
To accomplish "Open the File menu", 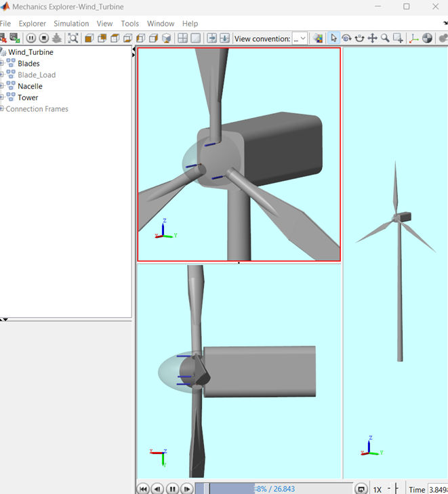I will pyautogui.click(x=5, y=24).
